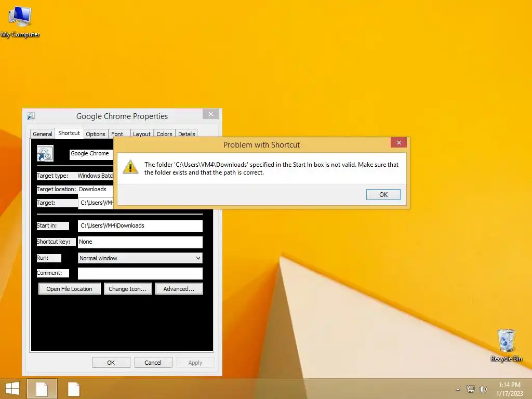Select the Shortcut tab
Viewport: 532px width, 399px height.
69,133
